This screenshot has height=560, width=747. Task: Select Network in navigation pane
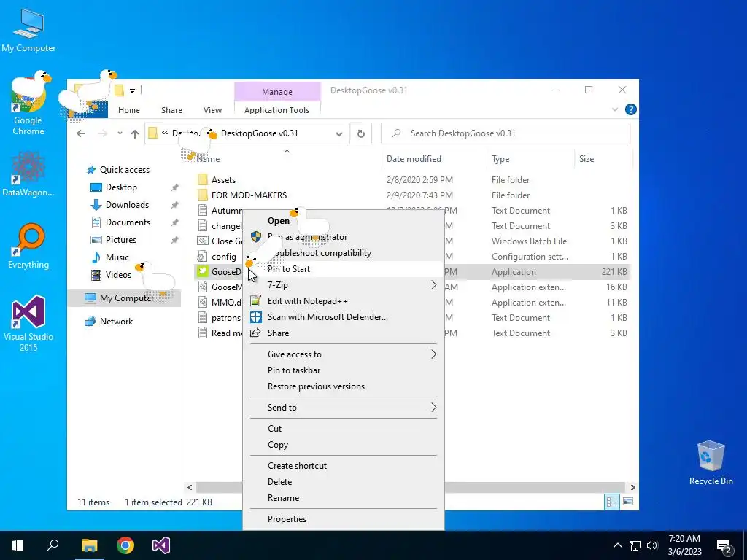pos(116,322)
